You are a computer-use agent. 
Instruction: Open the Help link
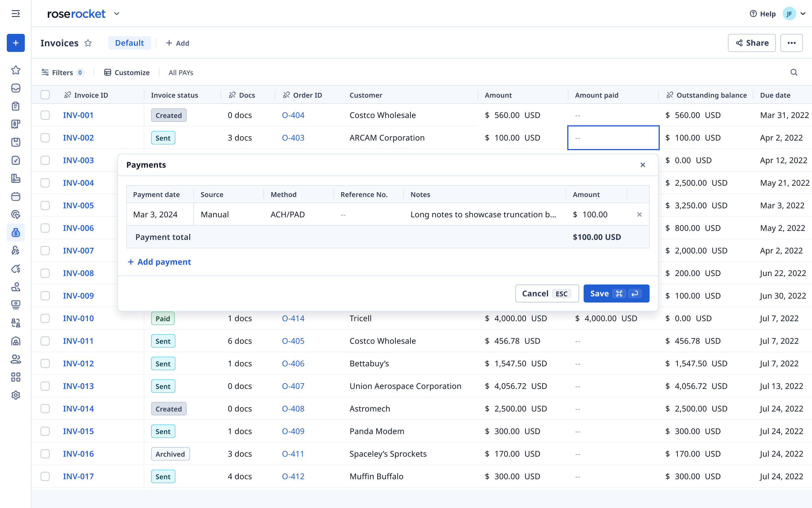pyautogui.click(x=763, y=14)
